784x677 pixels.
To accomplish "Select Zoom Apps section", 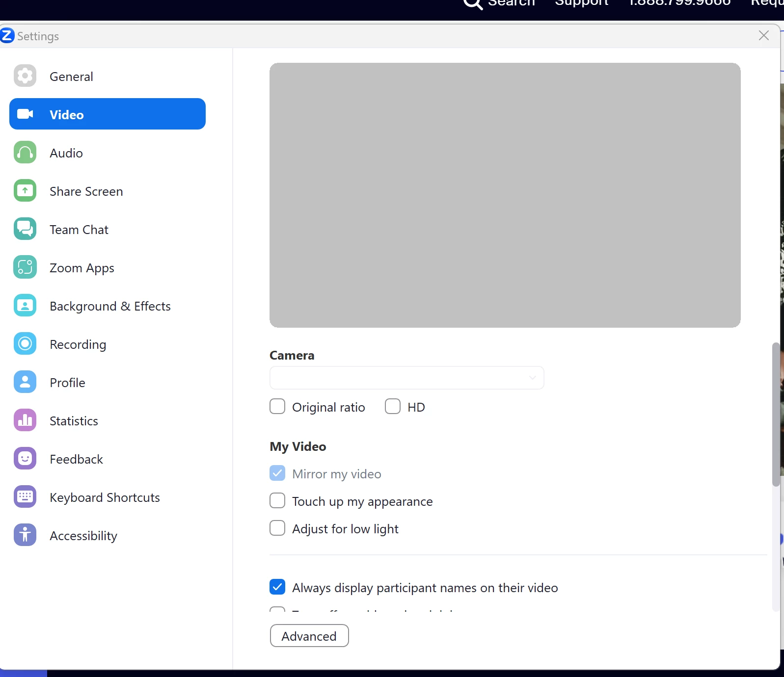I will pos(108,267).
